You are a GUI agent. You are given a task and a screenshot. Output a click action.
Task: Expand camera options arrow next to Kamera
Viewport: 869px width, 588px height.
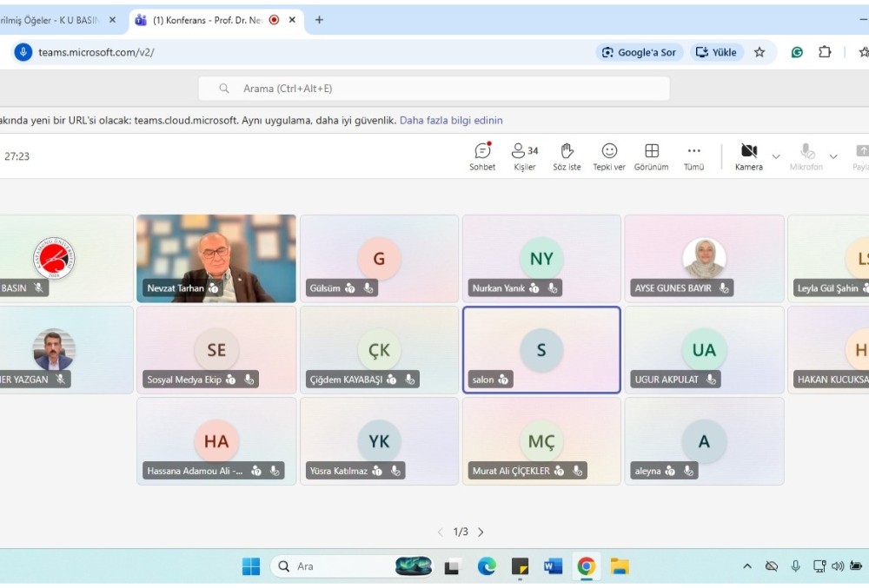(x=776, y=156)
